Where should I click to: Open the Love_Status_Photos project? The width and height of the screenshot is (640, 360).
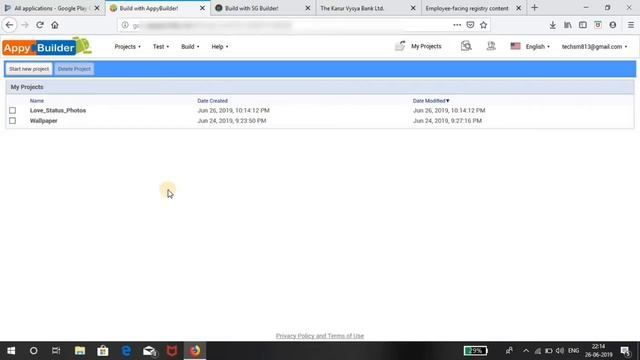click(58, 111)
